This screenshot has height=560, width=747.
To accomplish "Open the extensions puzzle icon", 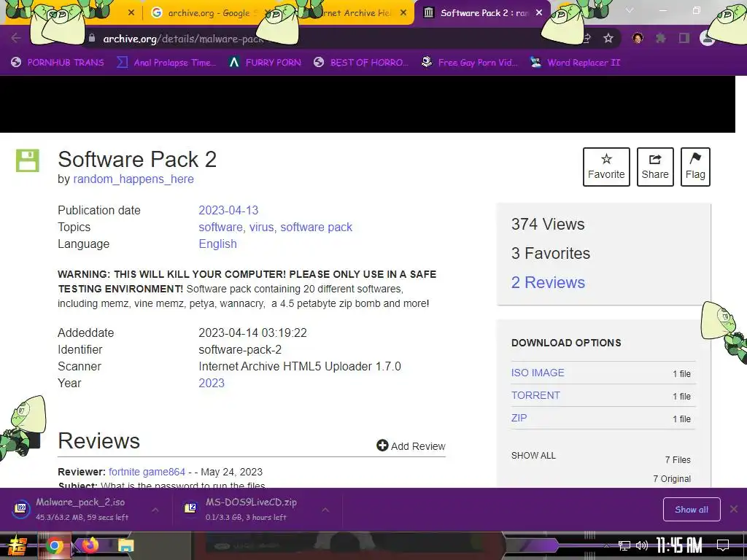I will (661, 38).
